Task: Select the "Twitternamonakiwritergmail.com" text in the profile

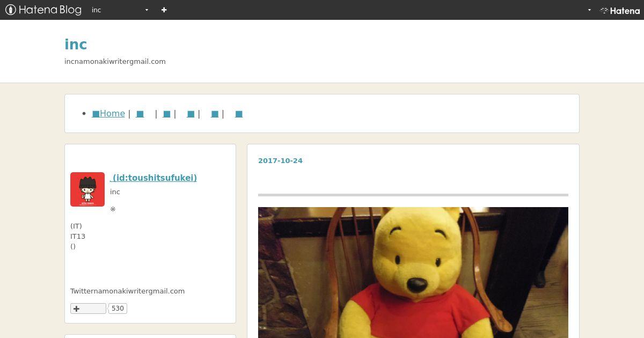Action: [x=127, y=291]
